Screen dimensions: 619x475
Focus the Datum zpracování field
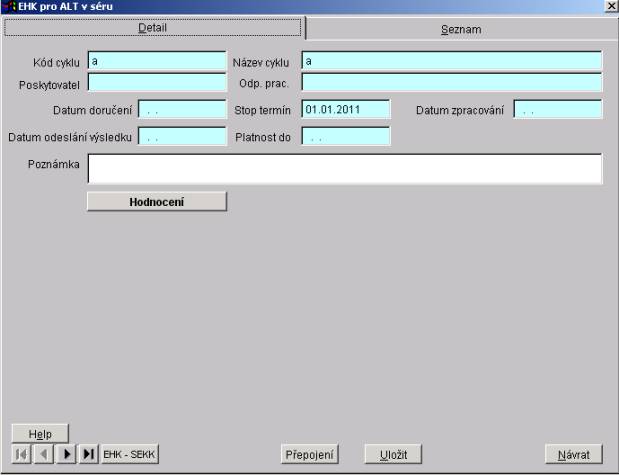558,109
